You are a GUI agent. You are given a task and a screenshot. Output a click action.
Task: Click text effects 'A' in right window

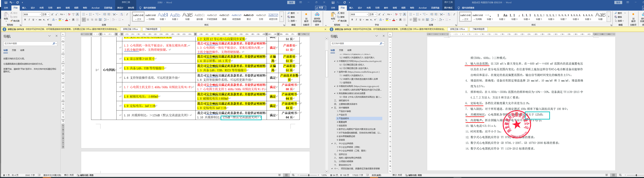(x=380, y=20)
